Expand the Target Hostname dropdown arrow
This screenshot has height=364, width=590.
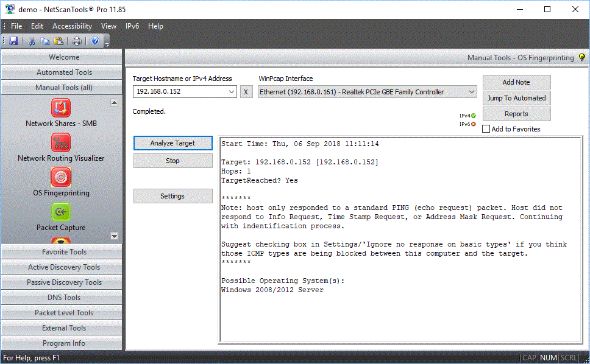[232, 92]
